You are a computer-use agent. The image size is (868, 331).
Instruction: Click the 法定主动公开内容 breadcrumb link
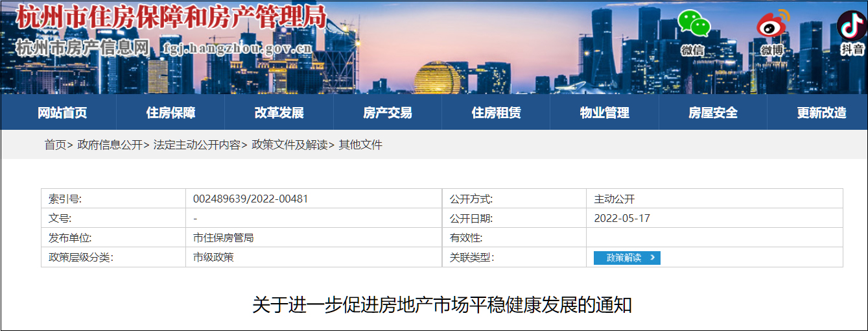coord(196,145)
